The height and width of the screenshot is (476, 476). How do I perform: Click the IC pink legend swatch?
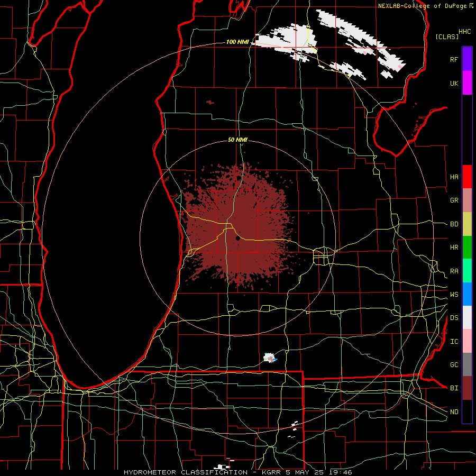tap(467, 341)
